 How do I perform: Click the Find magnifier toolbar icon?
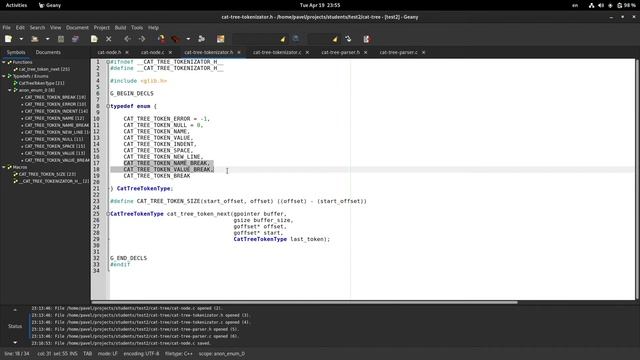tap(296, 39)
